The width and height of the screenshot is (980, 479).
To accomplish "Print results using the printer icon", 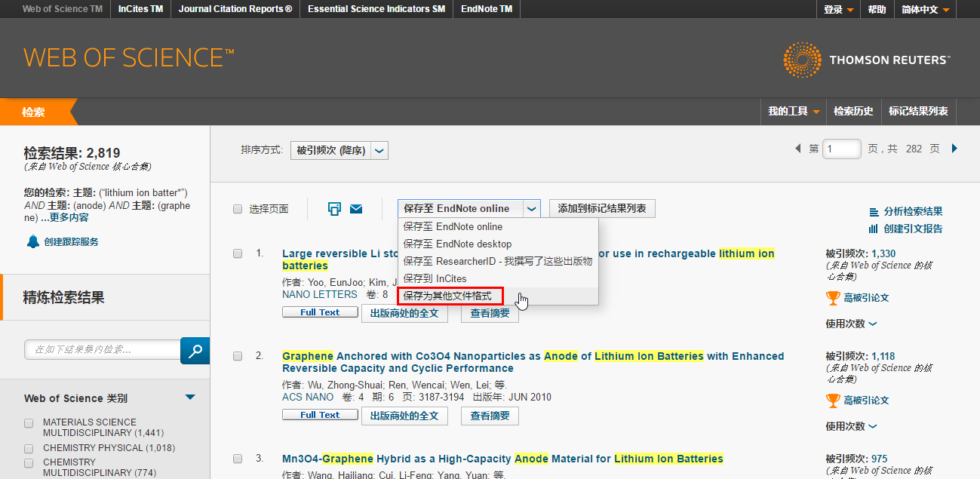I will point(334,209).
